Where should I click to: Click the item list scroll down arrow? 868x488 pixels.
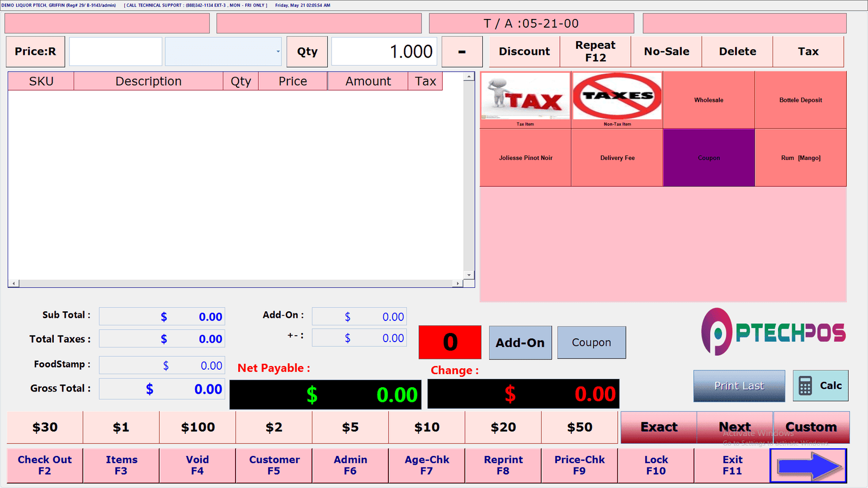point(469,275)
